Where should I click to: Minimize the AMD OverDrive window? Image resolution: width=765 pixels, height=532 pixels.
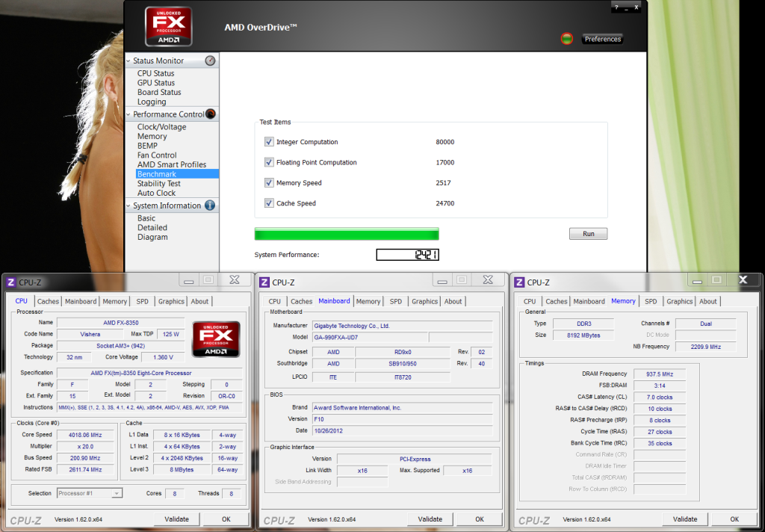point(627,7)
